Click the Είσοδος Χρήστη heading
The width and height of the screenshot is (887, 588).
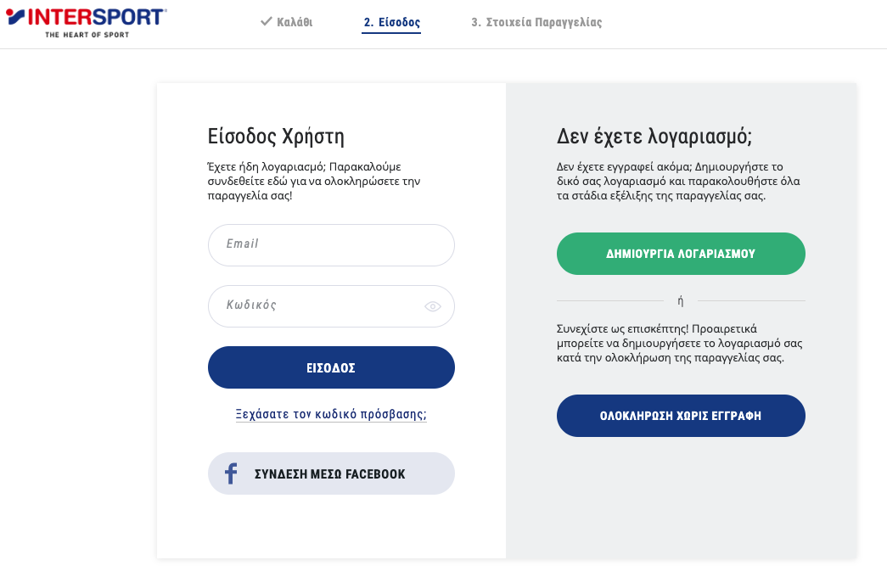click(x=276, y=137)
